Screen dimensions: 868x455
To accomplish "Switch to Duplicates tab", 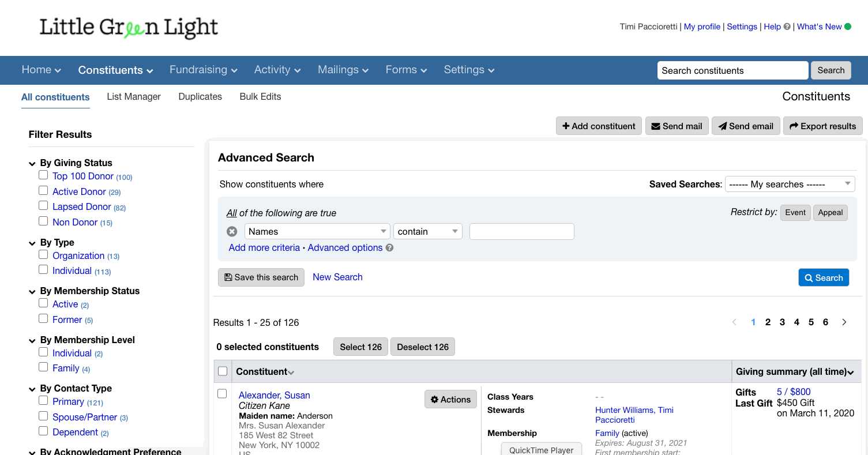I will (x=200, y=96).
